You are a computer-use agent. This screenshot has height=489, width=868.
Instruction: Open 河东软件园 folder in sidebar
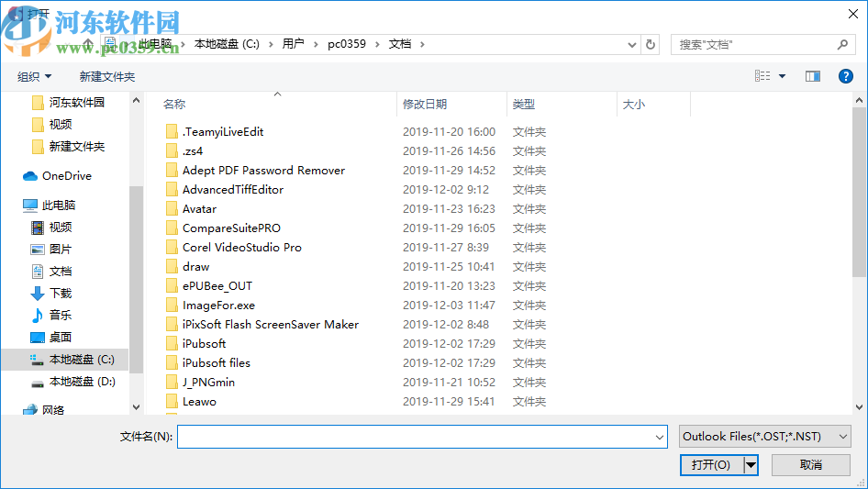(x=68, y=103)
